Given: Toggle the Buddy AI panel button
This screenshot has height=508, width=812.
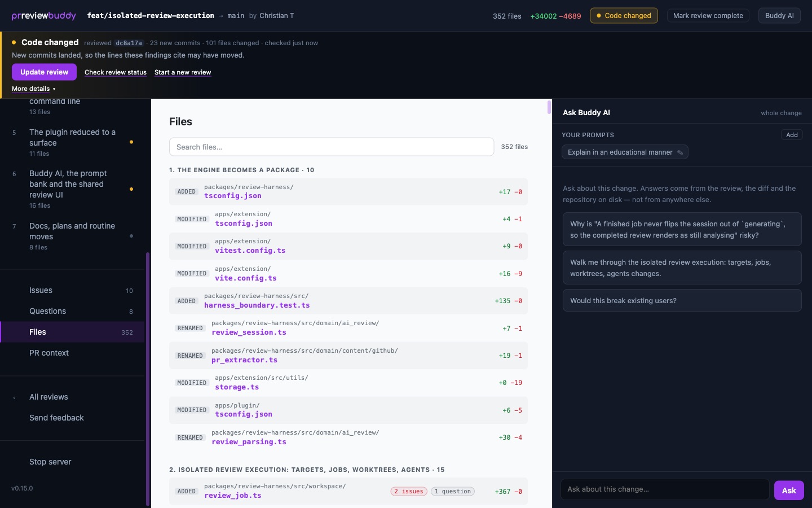Looking at the screenshot, I should (779, 16).
